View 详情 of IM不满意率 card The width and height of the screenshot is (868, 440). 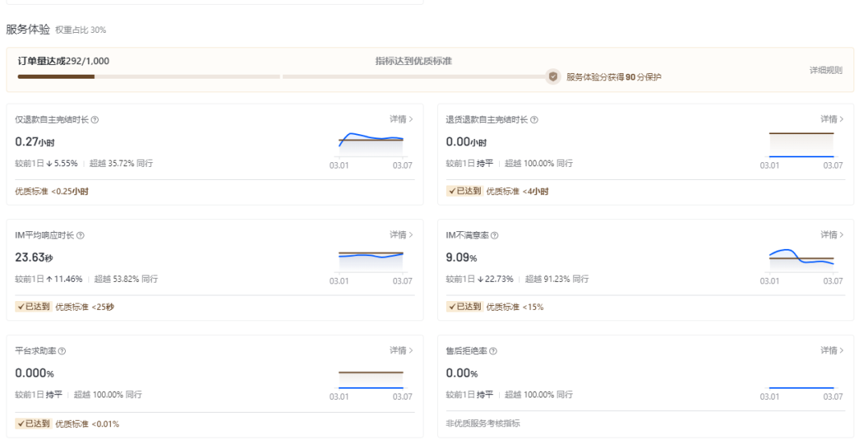click(832, 234)
